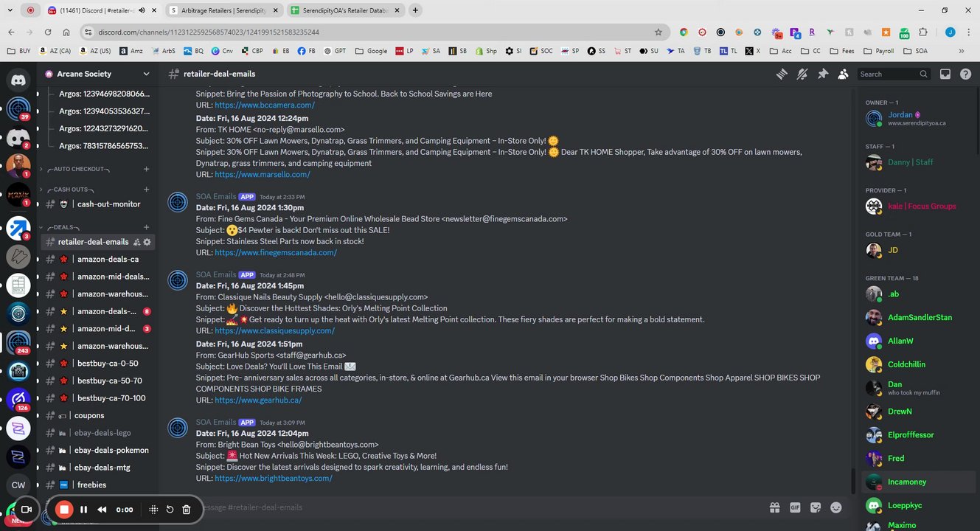This screenshot has width=980, height=531.
Task: Open the emoji picker
Action: click(x=836, y=507)
